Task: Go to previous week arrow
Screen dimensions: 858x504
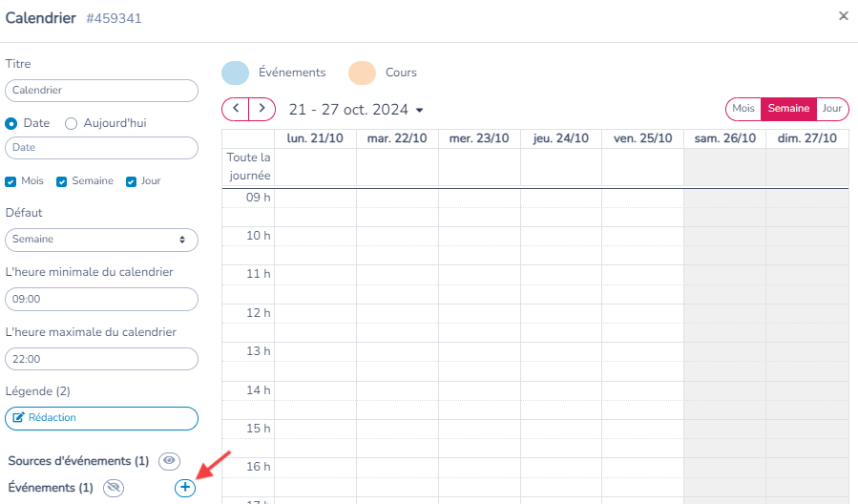Action: click(x=236, y=109)
